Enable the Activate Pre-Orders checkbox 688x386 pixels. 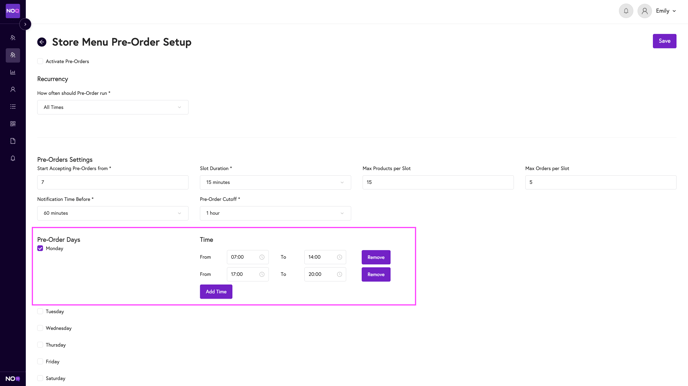click(40, 61)
